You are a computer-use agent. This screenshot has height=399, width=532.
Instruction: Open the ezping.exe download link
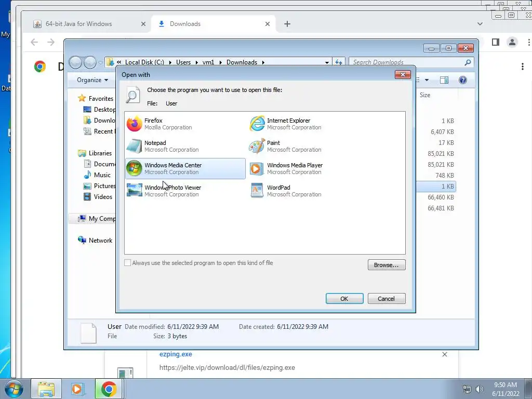click(176, 354)
